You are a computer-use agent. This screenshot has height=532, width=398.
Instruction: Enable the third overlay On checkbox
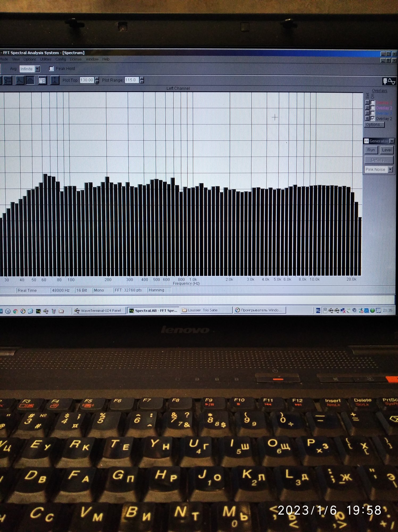pyautogui.click(x=373, y=113)
